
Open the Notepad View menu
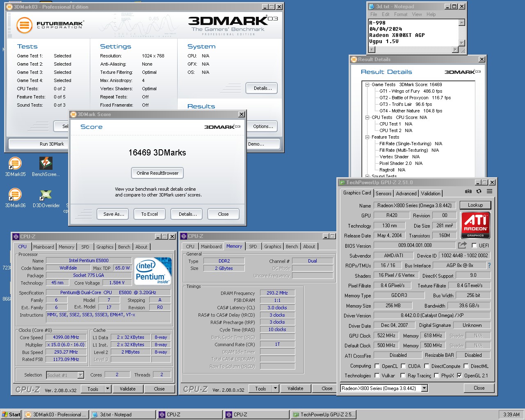tap(417, 14)
